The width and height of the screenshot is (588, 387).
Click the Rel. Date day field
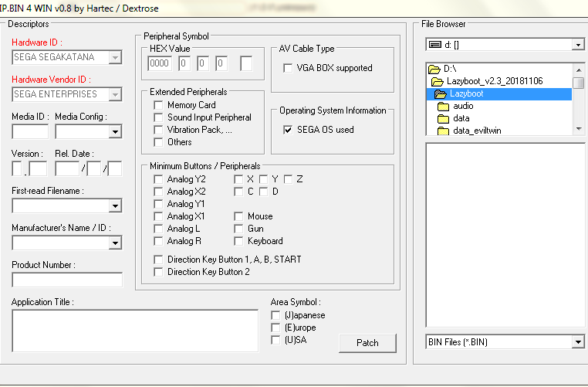tap(115, 168)
